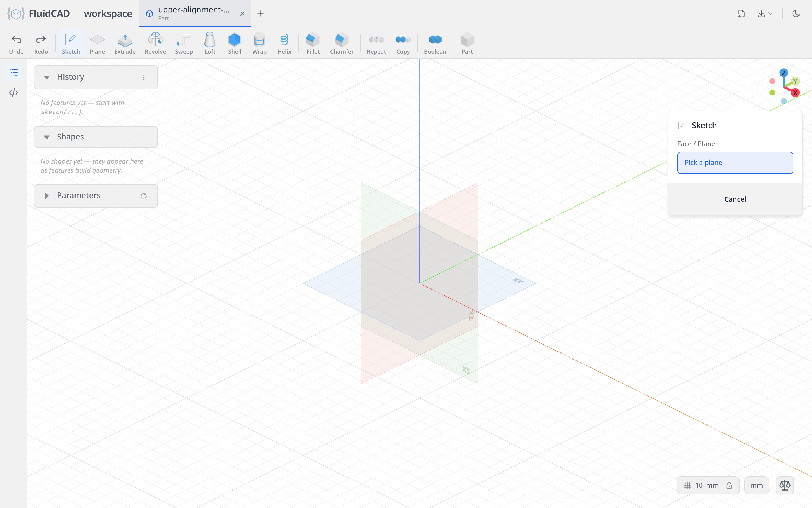Screen dimensions: 812x508
Task: Select the Shell tool
Action: tap(235, 44)
